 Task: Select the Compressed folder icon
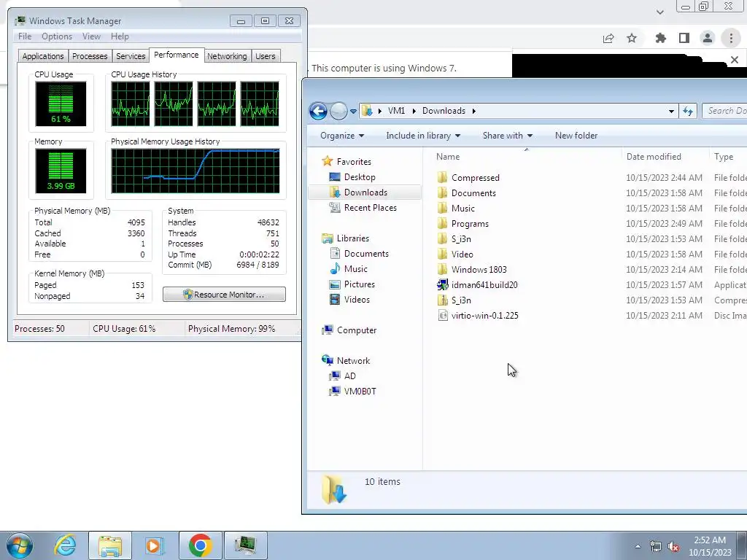click(x=443, y=178)
